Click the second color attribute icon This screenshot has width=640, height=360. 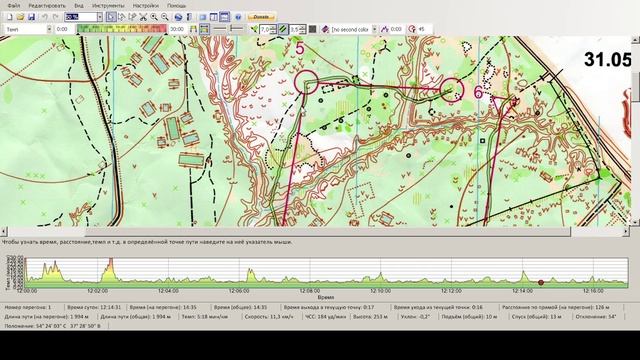[325, 29]
